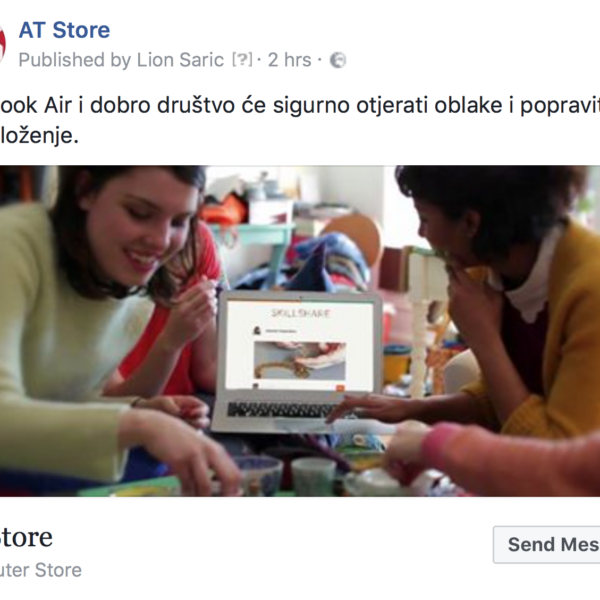Click the [?] help marker by Lion Saric
The image size is (600, 600).
pyautogui.click(x=242, y=60)
